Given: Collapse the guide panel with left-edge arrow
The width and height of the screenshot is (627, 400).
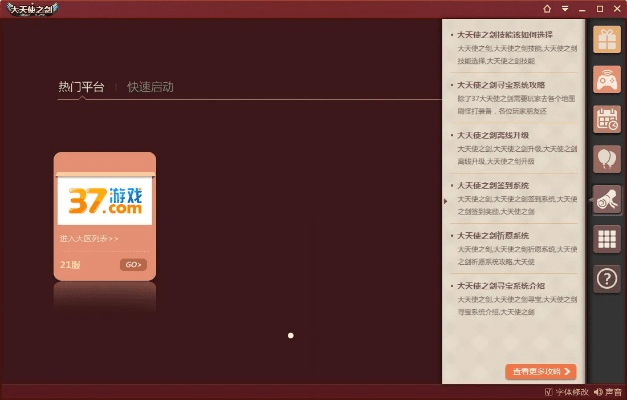Looking at the screenshot, I should click(446, 200).
